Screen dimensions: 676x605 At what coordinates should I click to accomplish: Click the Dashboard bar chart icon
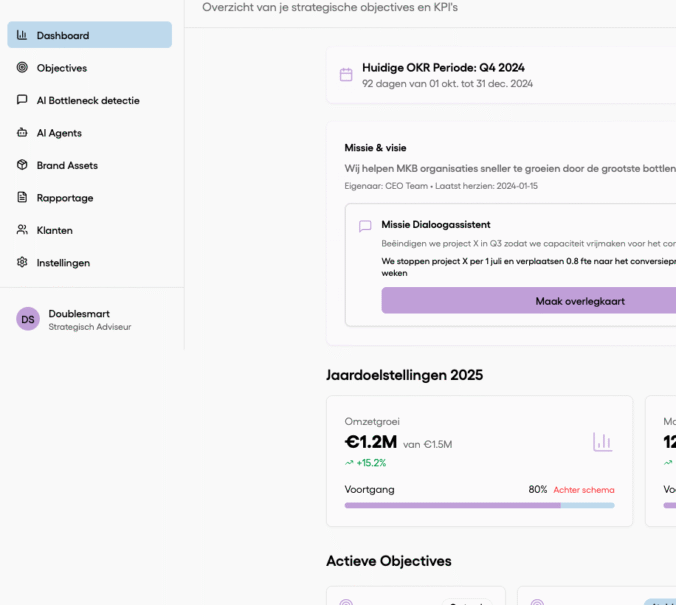tap(22, 35)
